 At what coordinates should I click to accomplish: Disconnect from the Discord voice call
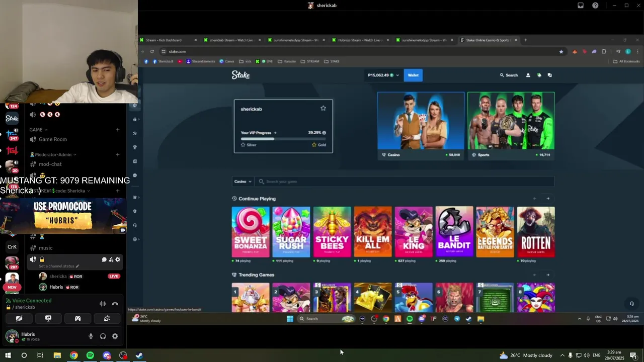[x=115, y=304]
